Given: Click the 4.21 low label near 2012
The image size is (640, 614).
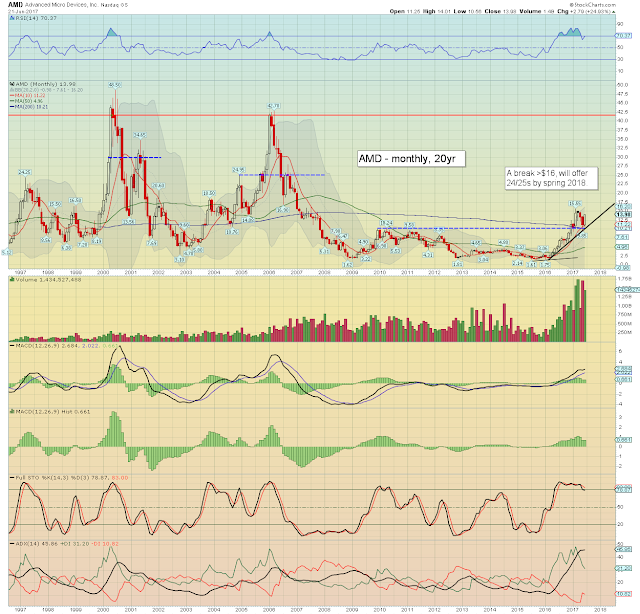Looking at the screenshot, I should pyautogui.click(x=427, y=255).
